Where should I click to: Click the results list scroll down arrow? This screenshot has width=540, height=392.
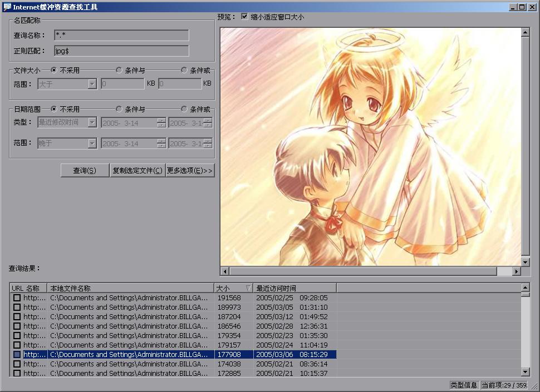pyautogui.click(x=525, y=372)
